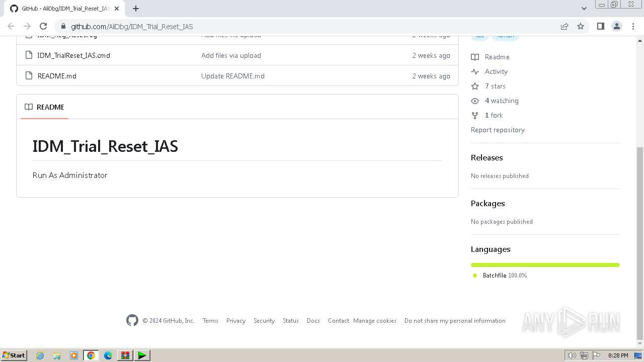Click the Chrome taskbar icon
Image resolution: width=644 pixels, height=362 pixels.
91,355
